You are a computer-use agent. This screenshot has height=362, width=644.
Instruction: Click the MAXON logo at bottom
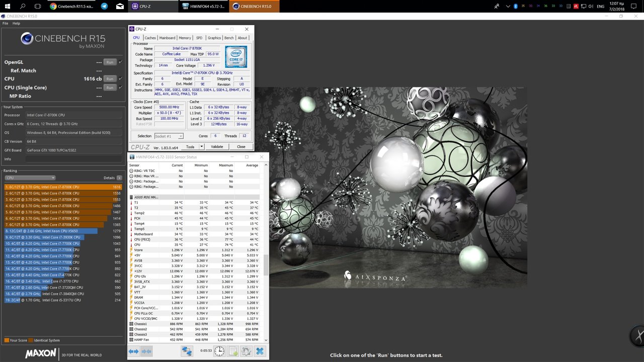(41, 353)
